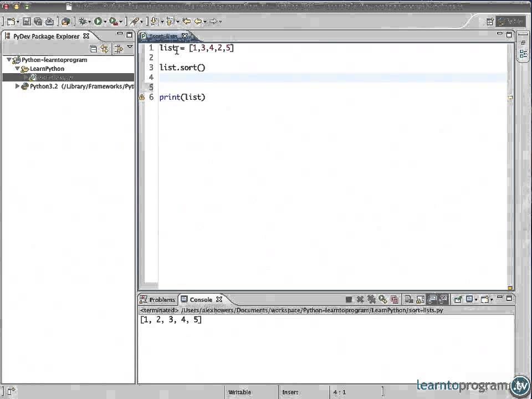The image size is (532, 399).
Task: Click the Outline icon in right trim
Action: pyautogui.click(x=523, y=54)
